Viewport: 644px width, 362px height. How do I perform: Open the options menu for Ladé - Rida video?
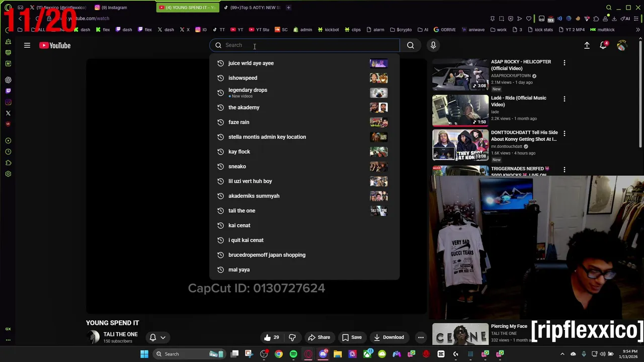pos(564,99)
